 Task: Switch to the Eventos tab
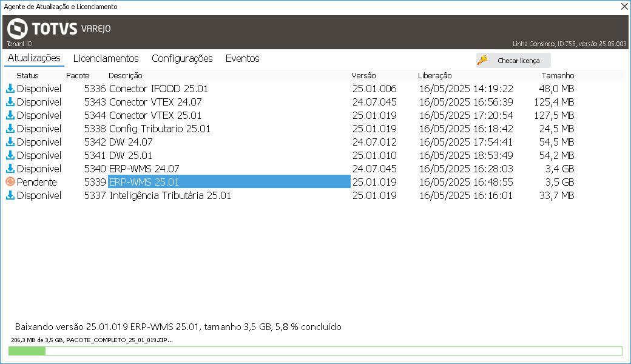click(242, 59)
